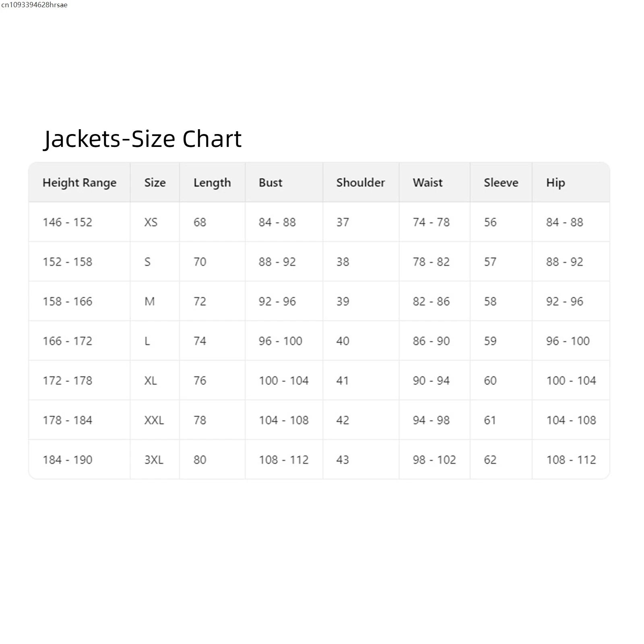Click the cn1093394628hrsae watermark text
This screenshot has height=644, width=644.
[x=34, y=5]
